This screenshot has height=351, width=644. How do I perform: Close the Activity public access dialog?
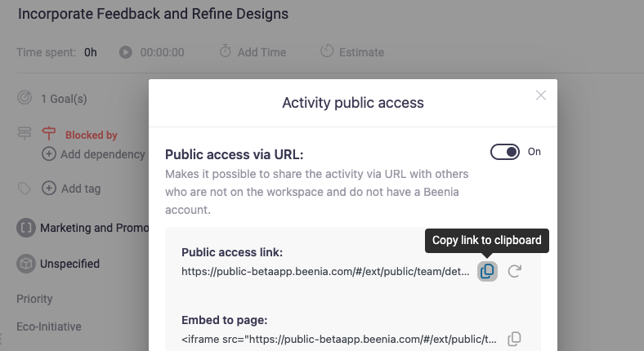click(x=540, y=96)
